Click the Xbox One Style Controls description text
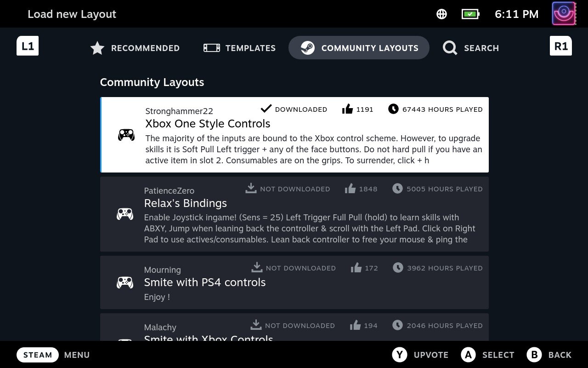This screenshot has width=588, height=368. [x=314, y=149]
